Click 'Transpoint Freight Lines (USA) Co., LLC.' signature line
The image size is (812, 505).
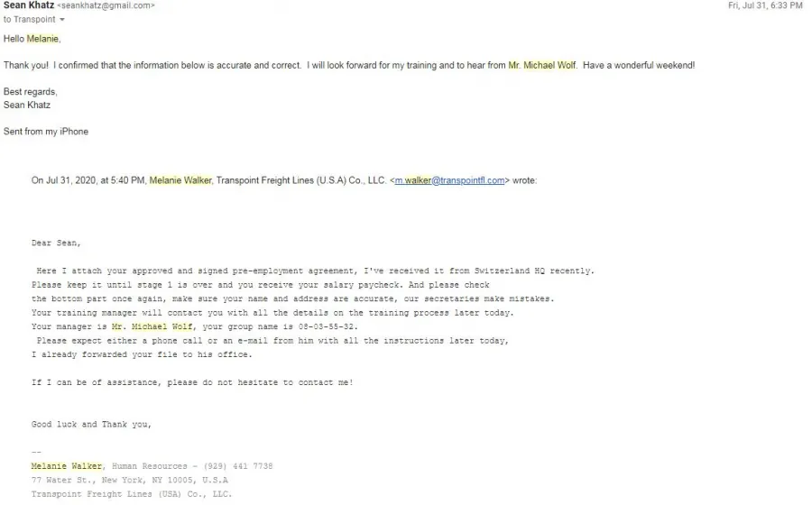132,494
